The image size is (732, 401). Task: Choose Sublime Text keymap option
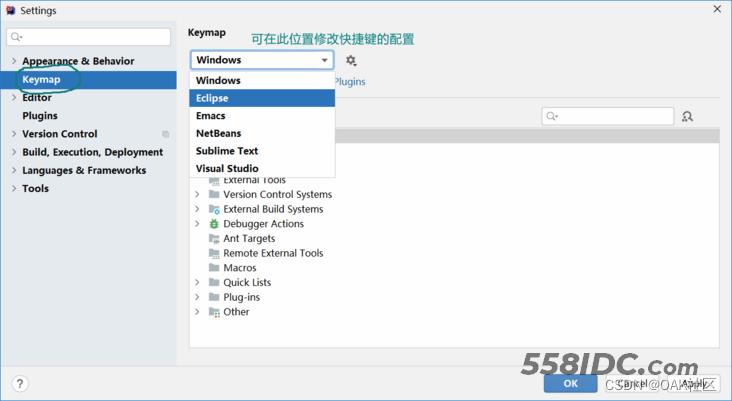262,151
